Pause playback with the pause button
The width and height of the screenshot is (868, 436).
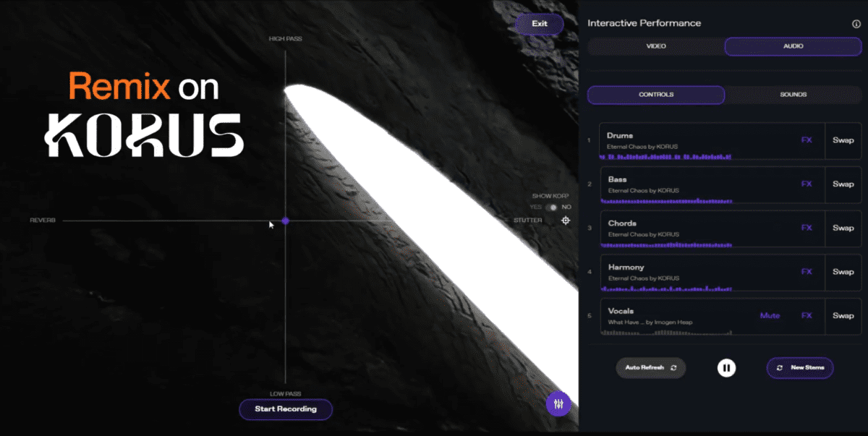tap(726, 368)
